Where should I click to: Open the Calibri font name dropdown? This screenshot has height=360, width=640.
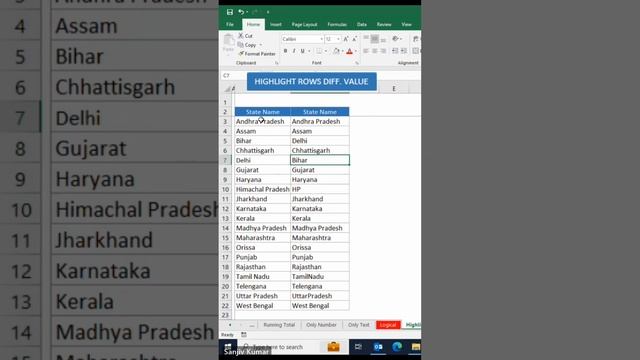coord(322,39)
